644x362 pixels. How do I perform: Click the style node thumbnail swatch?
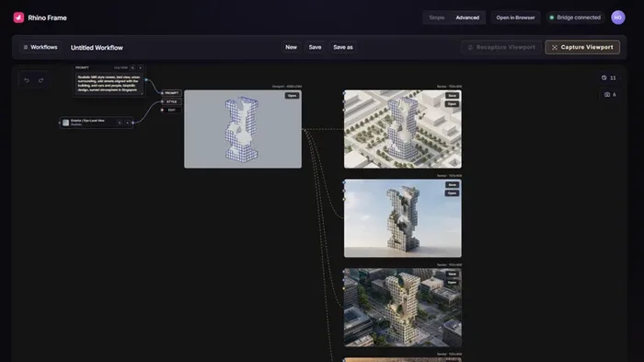(65, 123)
